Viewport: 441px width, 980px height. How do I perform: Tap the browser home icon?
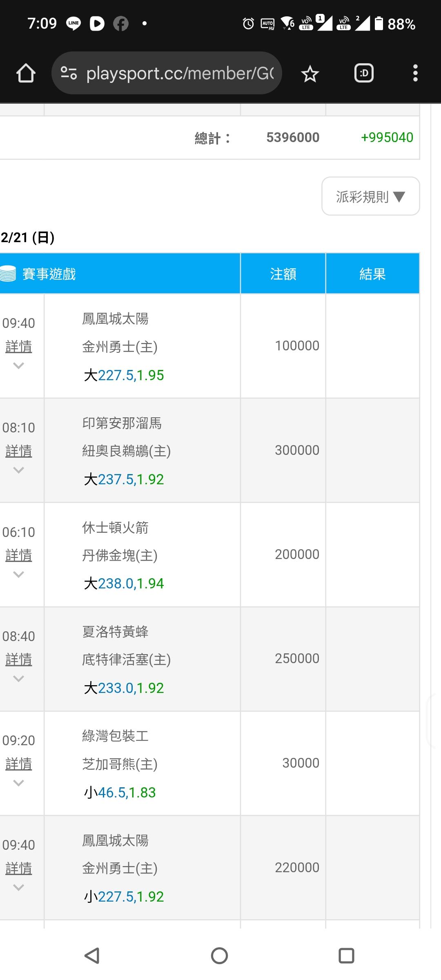26,73
